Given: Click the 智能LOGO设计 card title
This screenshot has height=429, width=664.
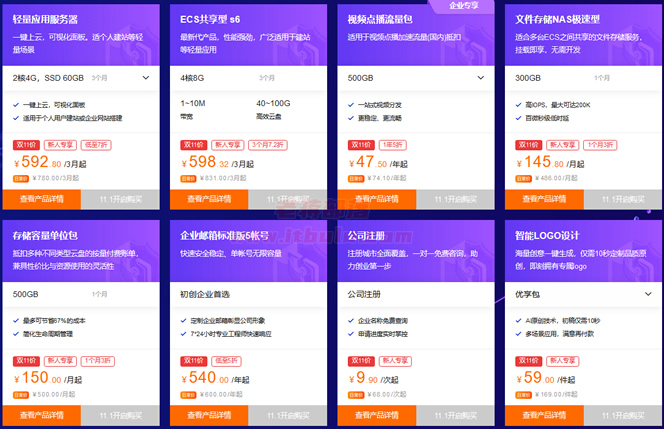Looking at the screenshot, I should point(547,235).
